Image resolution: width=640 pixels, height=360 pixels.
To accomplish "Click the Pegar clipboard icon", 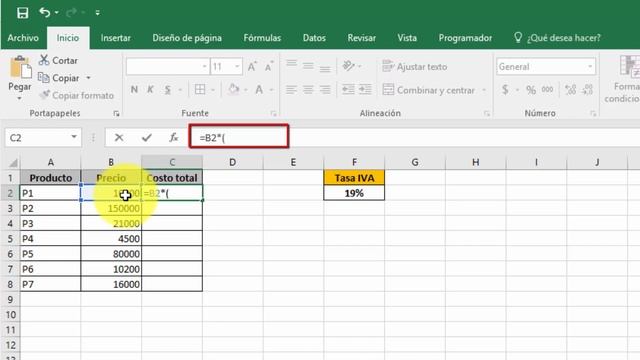I will point(20,68).
